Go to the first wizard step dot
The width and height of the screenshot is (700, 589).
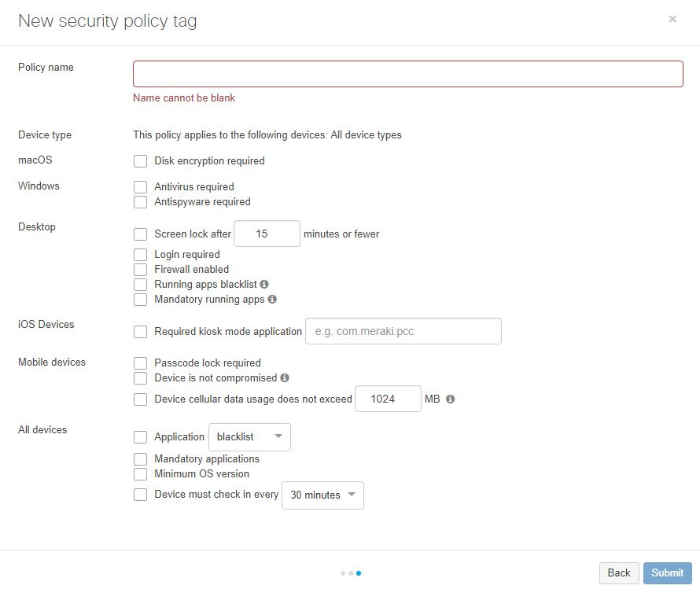(343, 573)
